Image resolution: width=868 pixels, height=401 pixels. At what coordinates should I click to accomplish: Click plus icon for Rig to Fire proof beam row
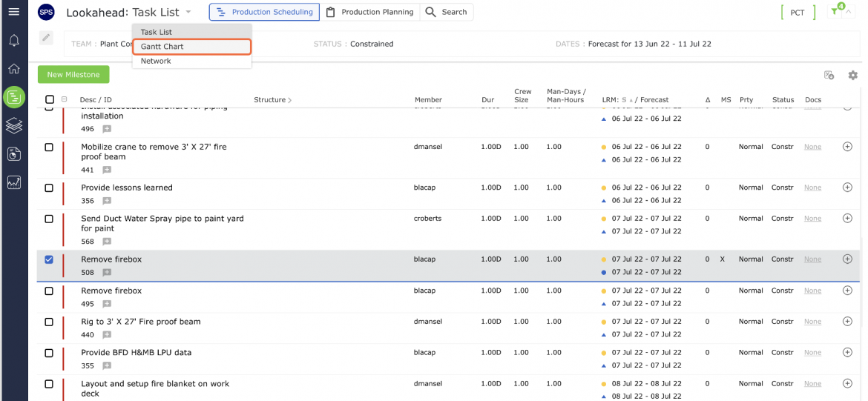coord(847,322)
